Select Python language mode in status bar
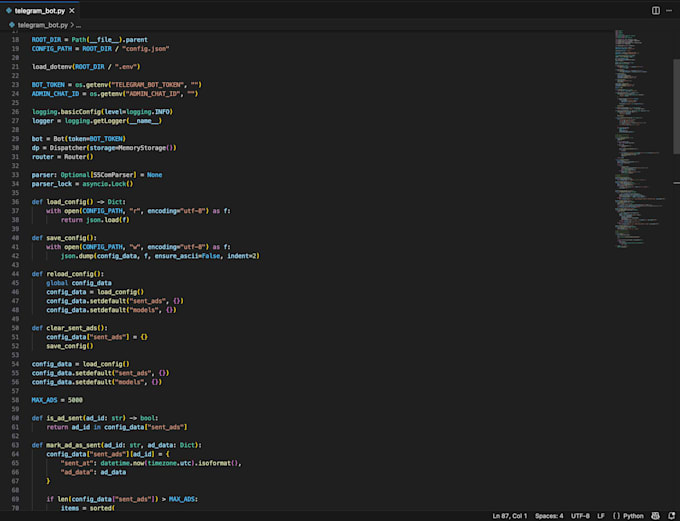The width and height of the screenshot is (680, 521). coord(633,516)
